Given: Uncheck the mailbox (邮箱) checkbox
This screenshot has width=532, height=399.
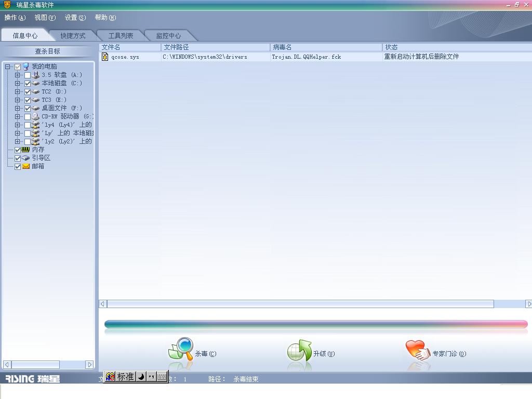Looking at the screenshot, I should tap(18, 167).
